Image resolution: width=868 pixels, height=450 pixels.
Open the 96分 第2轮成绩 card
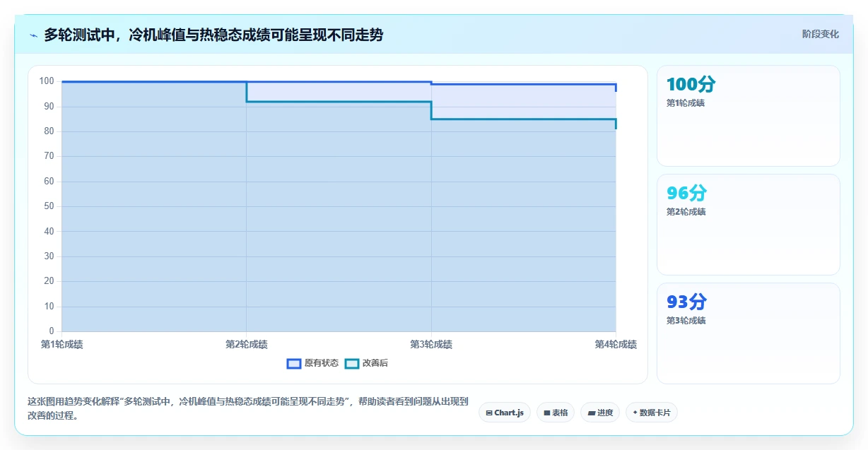click(x=749, y=225)
